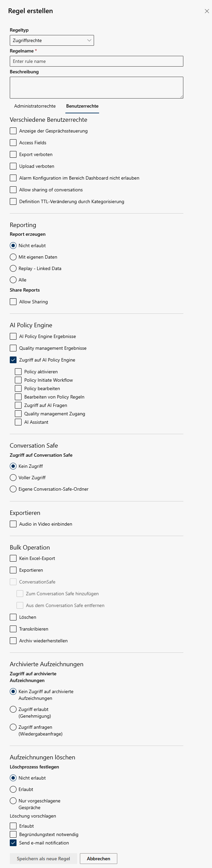Select Voller Zugriff for Conversation Safe
Viewport: 212px width, 868px height.
pyautogui.click(x=13, y=478)
